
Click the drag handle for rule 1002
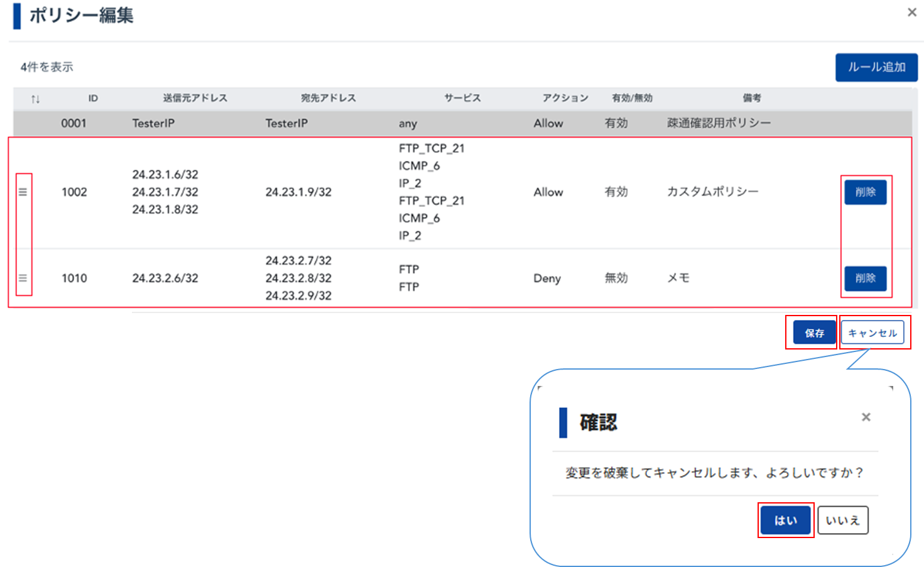click(23, 192)
